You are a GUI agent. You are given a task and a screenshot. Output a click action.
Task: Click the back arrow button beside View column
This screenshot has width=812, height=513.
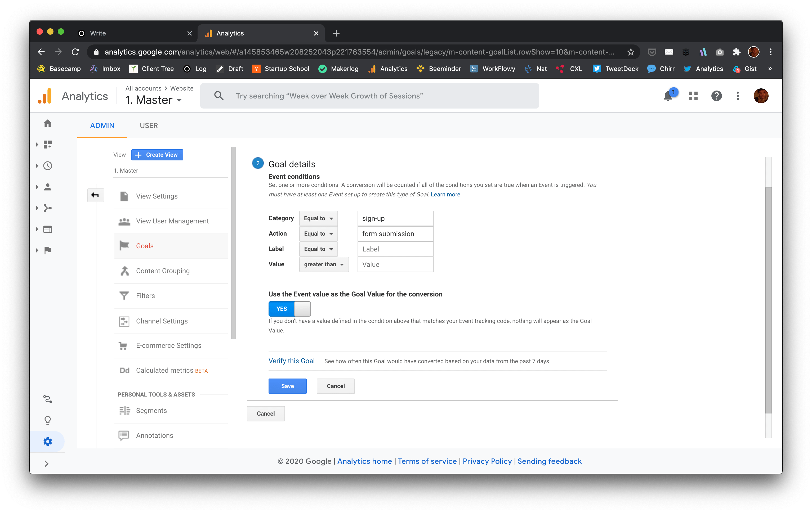tap(95, 195)
